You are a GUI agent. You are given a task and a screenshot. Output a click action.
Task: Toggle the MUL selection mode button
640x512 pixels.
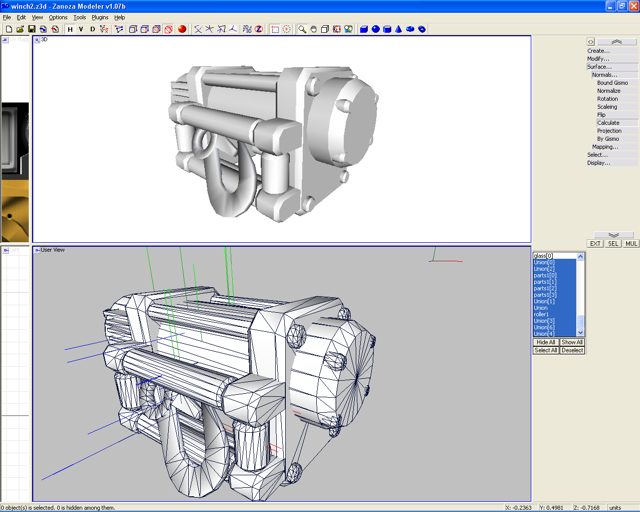coord(631,244)
